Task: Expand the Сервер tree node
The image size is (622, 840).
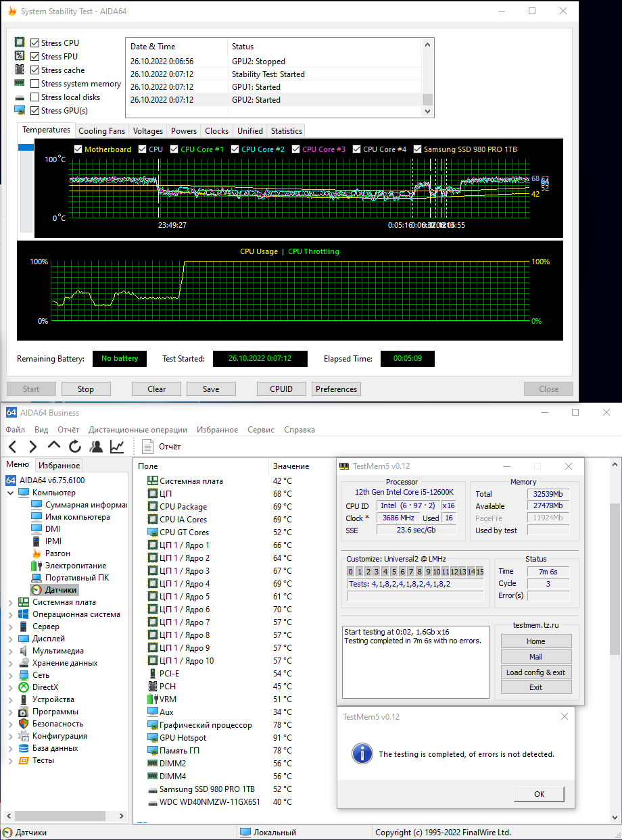Action: click(11, 626)
